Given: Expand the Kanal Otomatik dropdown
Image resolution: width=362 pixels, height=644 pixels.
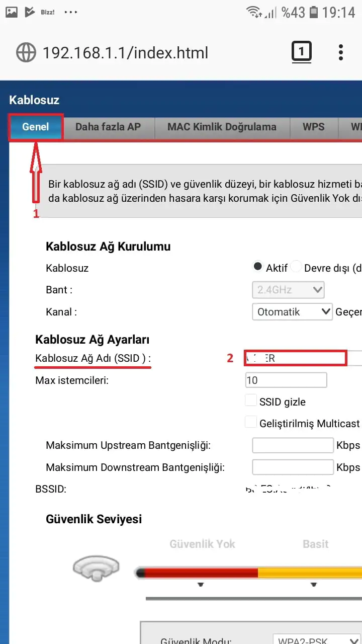Looking at the screenshot, I should 292,311.
